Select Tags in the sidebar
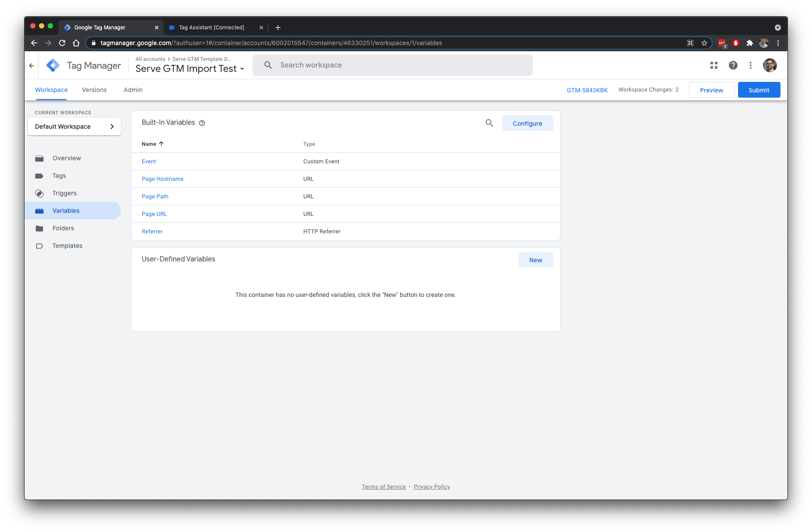Viewport: 812px width, 532px height. coord(59,176)
